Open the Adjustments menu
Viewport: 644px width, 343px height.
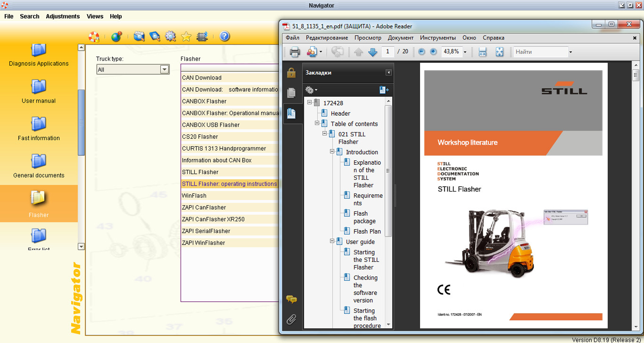(63, 16)
